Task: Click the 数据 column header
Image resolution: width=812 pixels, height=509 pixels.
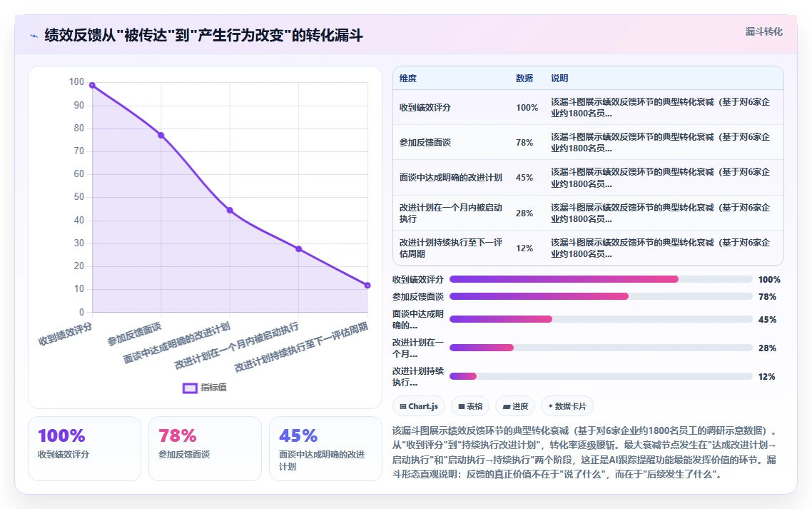Action: [524, 79]
